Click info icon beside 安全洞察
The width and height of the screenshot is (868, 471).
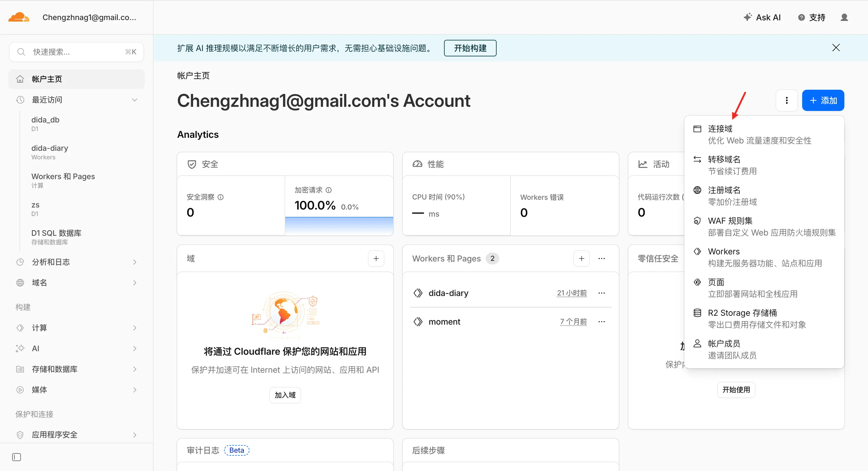point(221,197)
